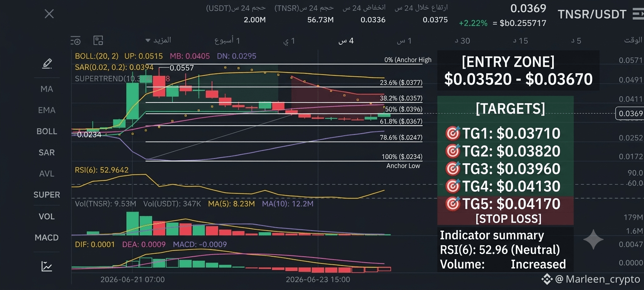Click the 24h high value 0.0375
This screenshot has height=290, width=644.
pos(435,20)
